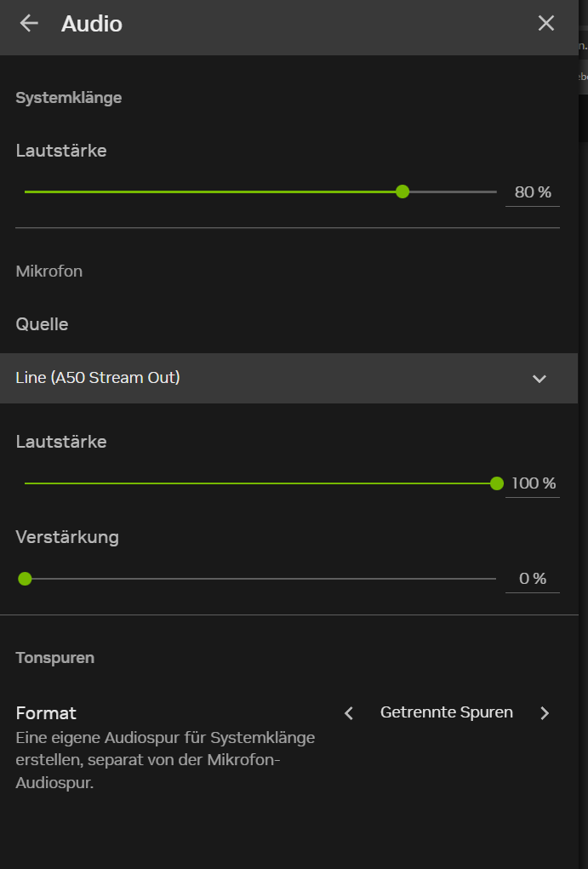Click the Mikrofon Lautstärke slider handle
Image resolution: width=588 pixels, height=869 pixels.
pos(497,483)
